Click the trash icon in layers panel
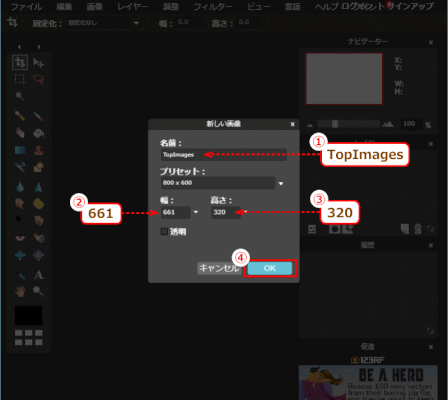This screenshot has height=400, width=448. pyautogui.click(x=418, y=229)
